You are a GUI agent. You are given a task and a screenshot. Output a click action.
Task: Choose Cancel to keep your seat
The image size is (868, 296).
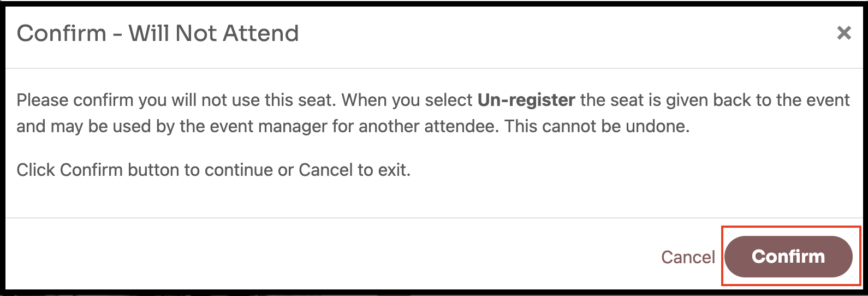click(x=688, y=257)
